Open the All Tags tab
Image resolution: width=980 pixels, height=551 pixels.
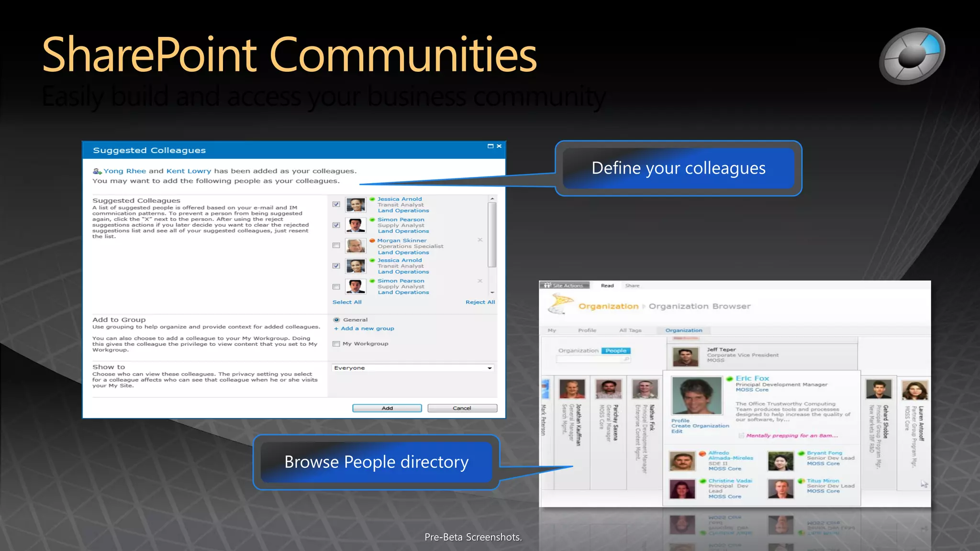click(630, 331)
